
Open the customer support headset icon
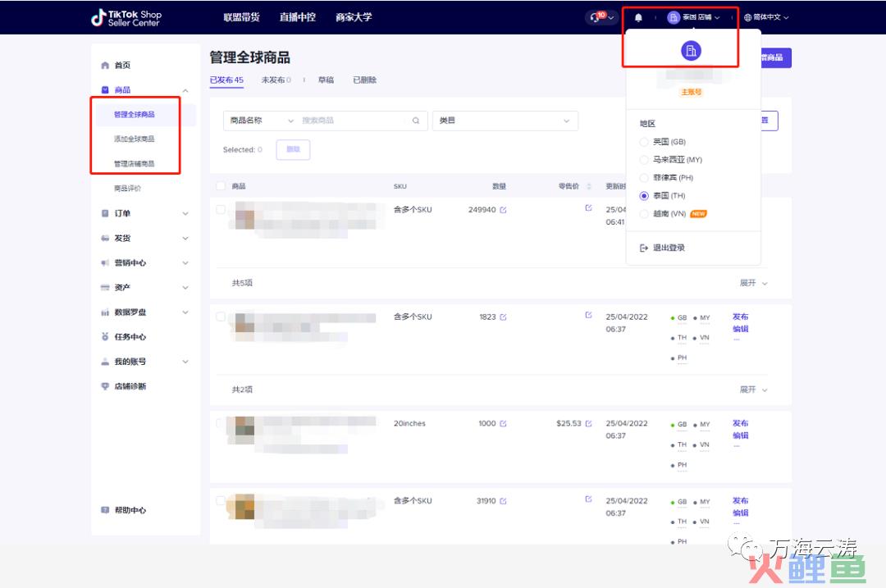(x=595, y=17)
